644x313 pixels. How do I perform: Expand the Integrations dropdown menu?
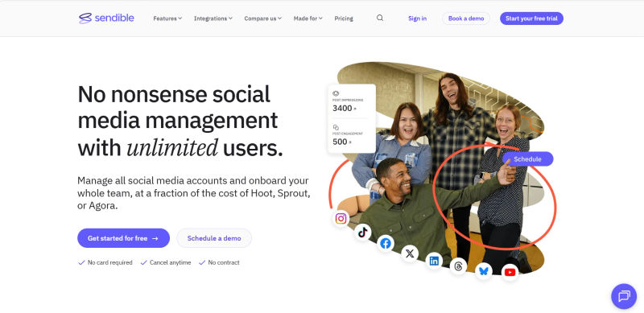click(213, 19)
